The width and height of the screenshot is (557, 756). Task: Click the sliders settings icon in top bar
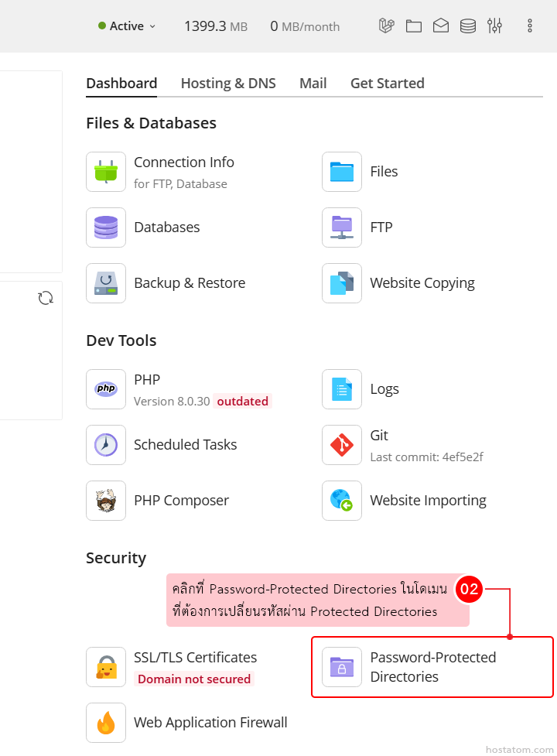[x=495, y=26]
